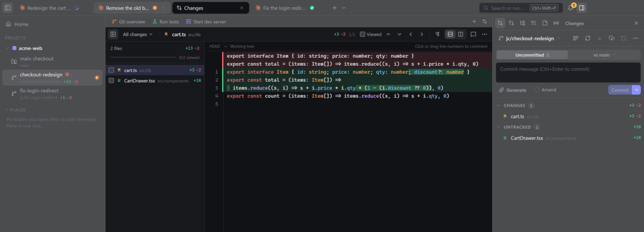Open the broadcast ports panel icon
644x232 pixels.
(556, 23)
